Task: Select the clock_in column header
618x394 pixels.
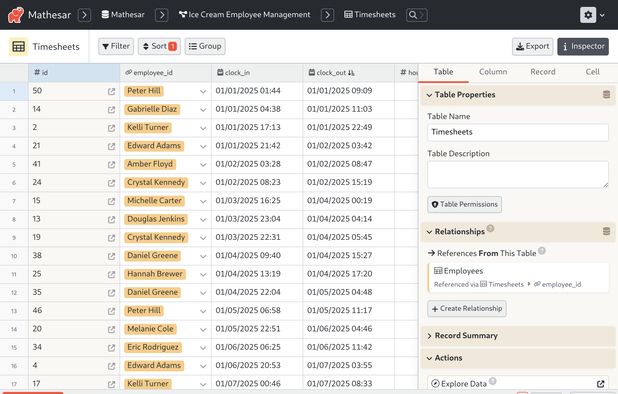Action: click(x=257, y=73)
